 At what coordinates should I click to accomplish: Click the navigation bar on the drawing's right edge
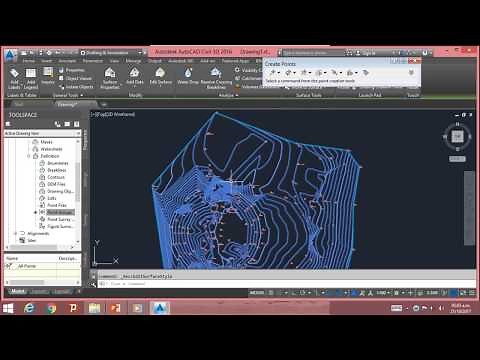(469, 208)
